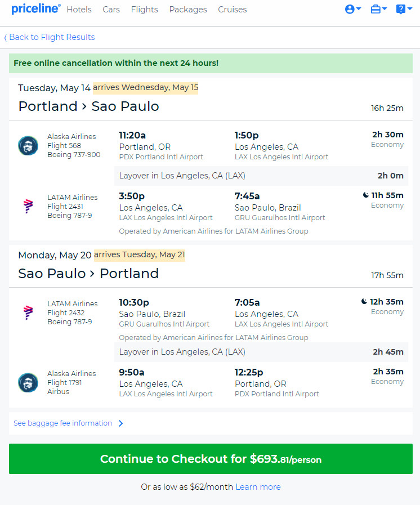Expand the baggage fee information chevron
Viewport: 420px width, 505px height.
[x=121, y=423]
